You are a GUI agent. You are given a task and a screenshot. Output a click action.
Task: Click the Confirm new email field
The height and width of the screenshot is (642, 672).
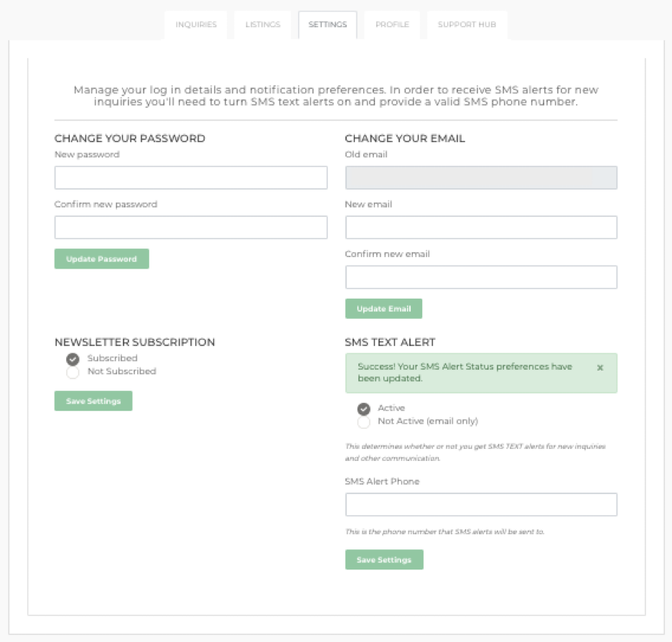pyautogui.click(x=481, y=276)
